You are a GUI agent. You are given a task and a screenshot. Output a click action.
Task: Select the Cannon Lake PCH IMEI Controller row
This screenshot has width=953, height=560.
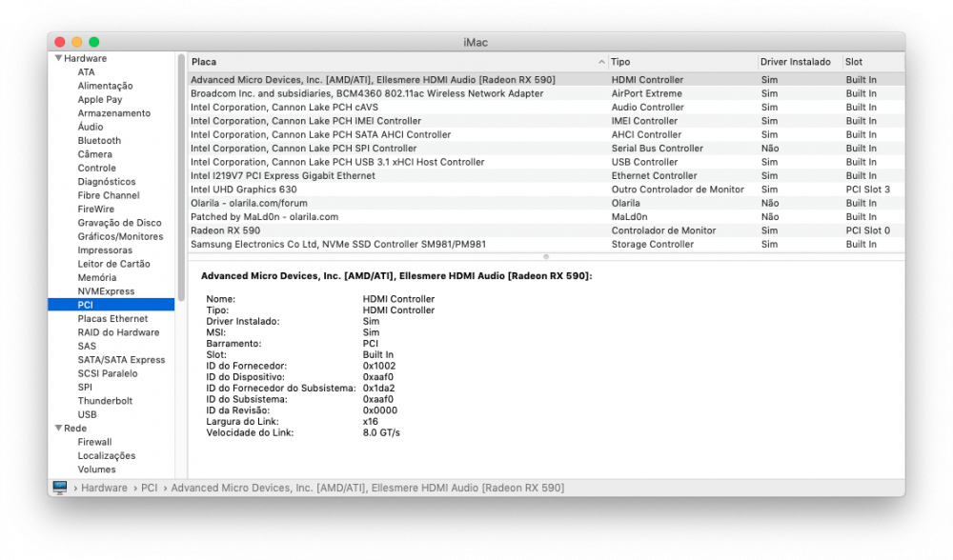point(546,121)
